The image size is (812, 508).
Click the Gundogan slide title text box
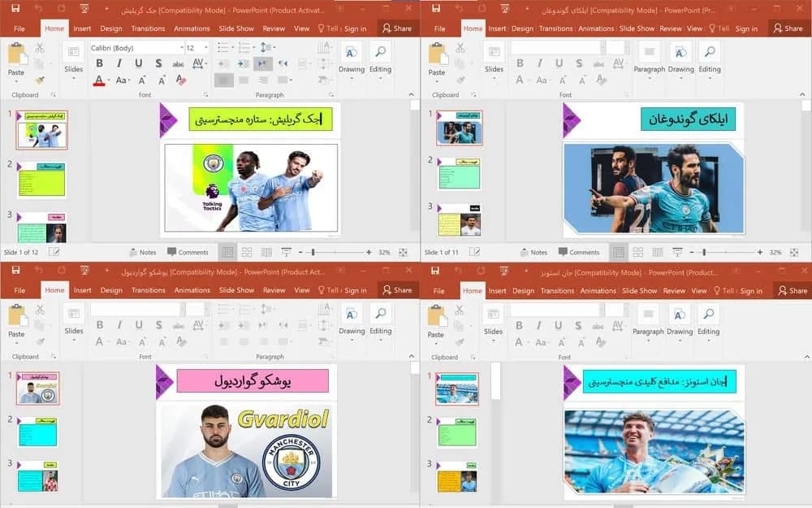[x=689, y=119]
